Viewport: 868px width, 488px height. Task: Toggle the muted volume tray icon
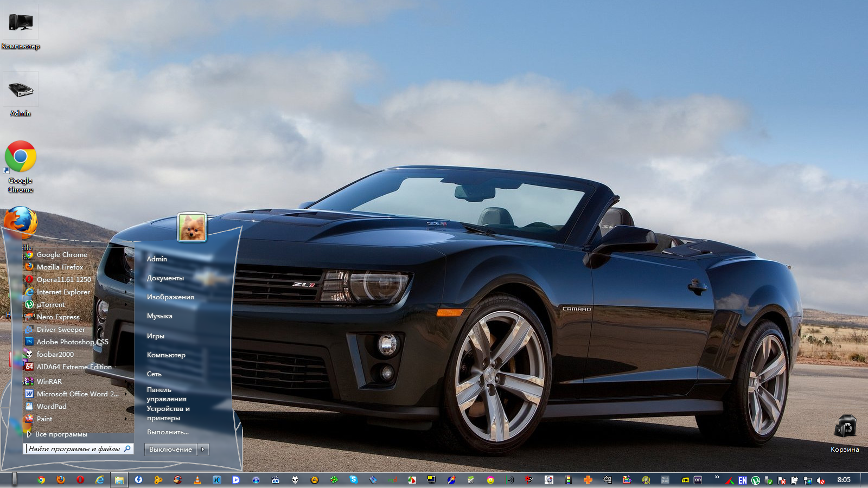click(x=821, y=480)
